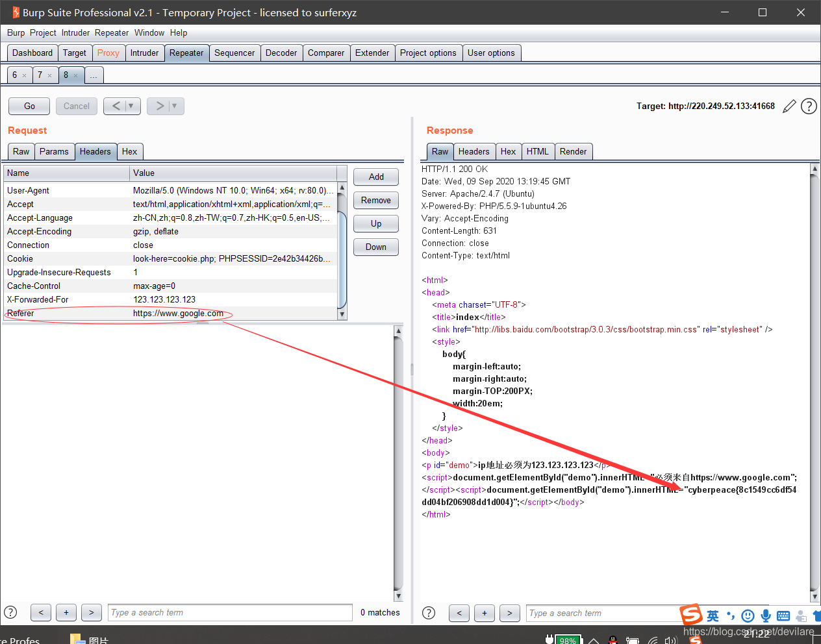Click plus button in response search bar

[485, 613]
